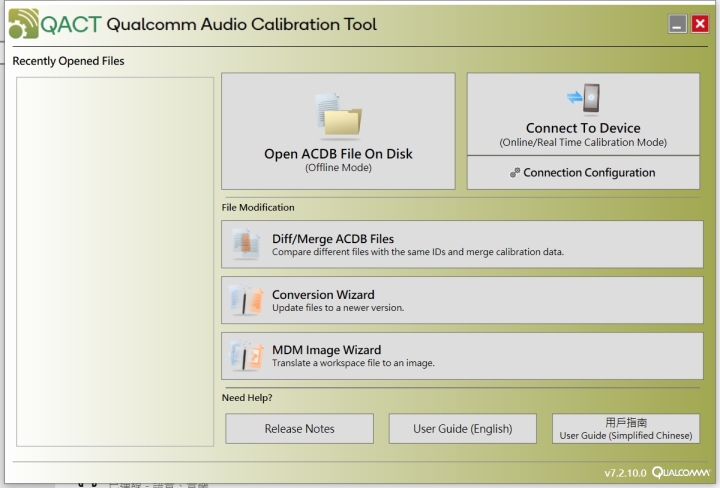Click the Qualcomm logo at bottom right
The height and width of the screenshot is (488, 720).
click(681, 472)
